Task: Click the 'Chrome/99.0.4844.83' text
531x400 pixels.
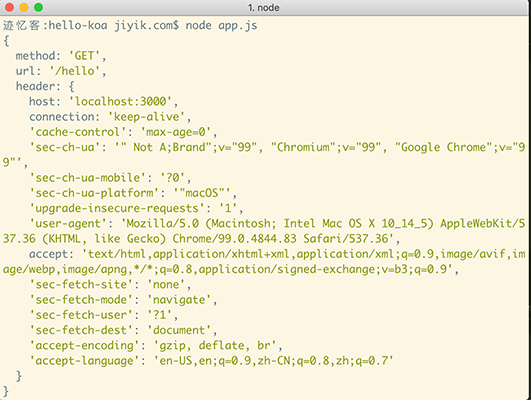Action: tap(234, 238)
